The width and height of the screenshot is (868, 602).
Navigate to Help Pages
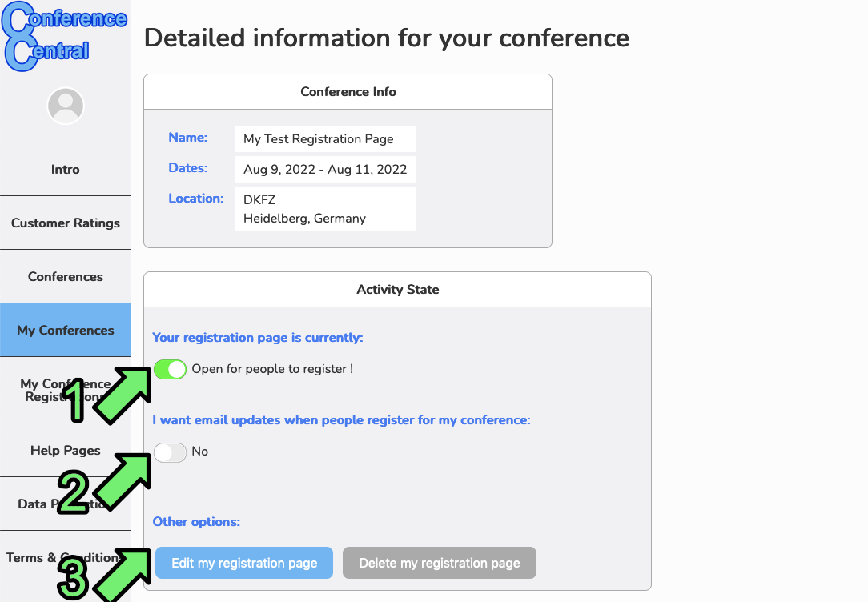coord(65,451)
